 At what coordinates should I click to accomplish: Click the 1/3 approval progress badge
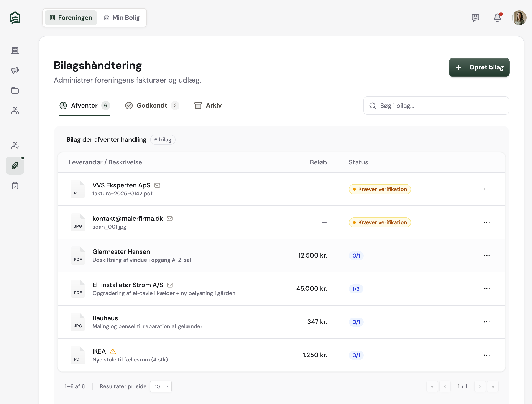click(356, 289)
